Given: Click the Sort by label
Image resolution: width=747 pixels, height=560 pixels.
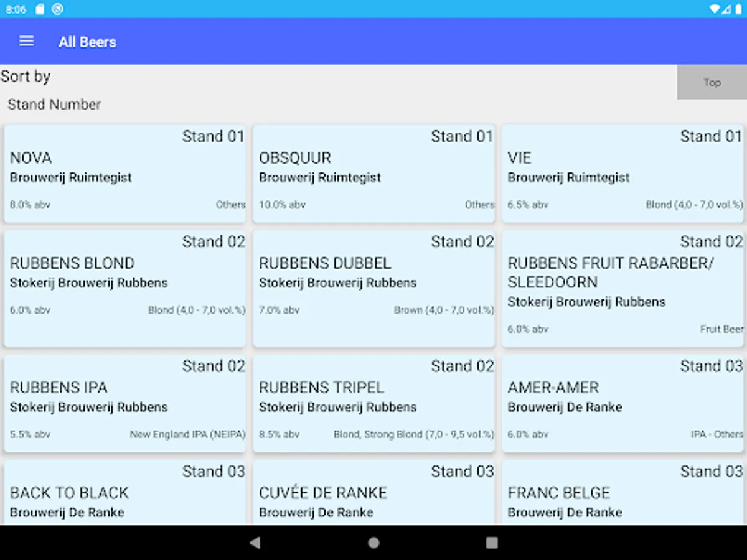Looking at the screenshot, I should click(x=26, y=77).
